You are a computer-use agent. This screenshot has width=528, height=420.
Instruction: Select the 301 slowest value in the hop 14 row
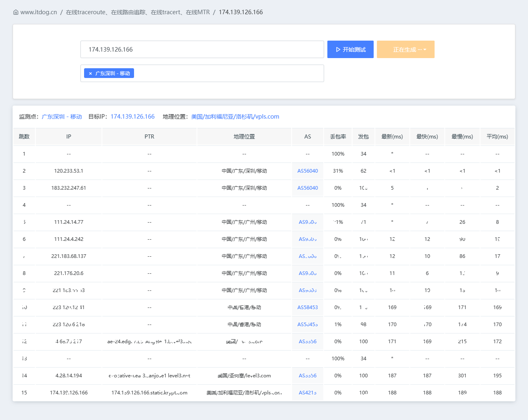[462, 376]
